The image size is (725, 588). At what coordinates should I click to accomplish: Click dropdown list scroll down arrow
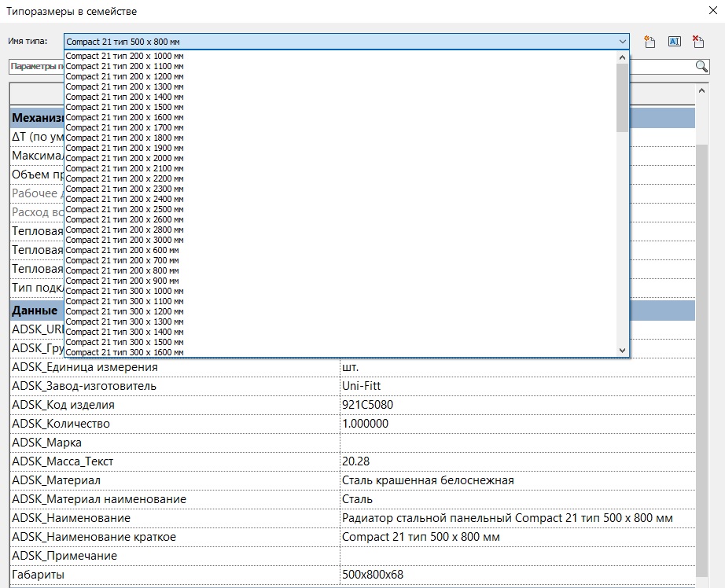(622, 351)
